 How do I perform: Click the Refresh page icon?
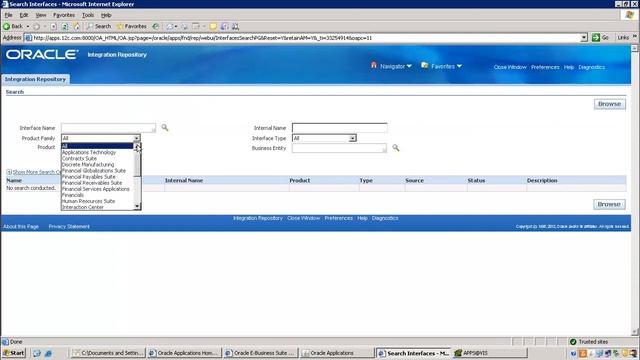(65, 26)
